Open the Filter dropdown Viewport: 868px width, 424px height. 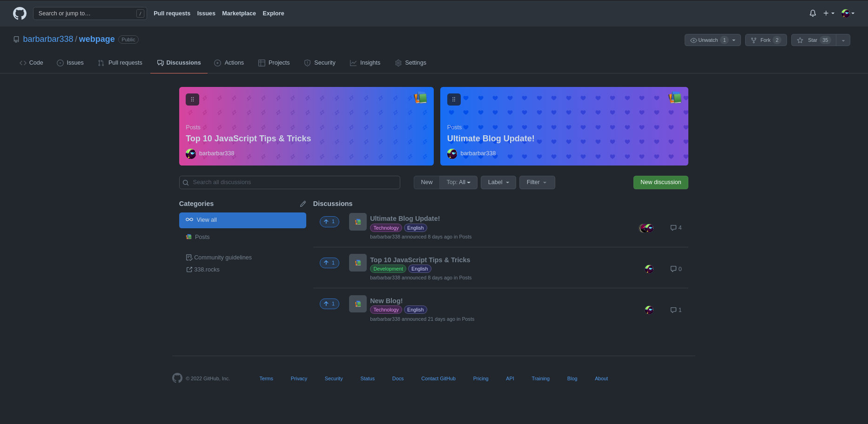(x=537, y=182)
